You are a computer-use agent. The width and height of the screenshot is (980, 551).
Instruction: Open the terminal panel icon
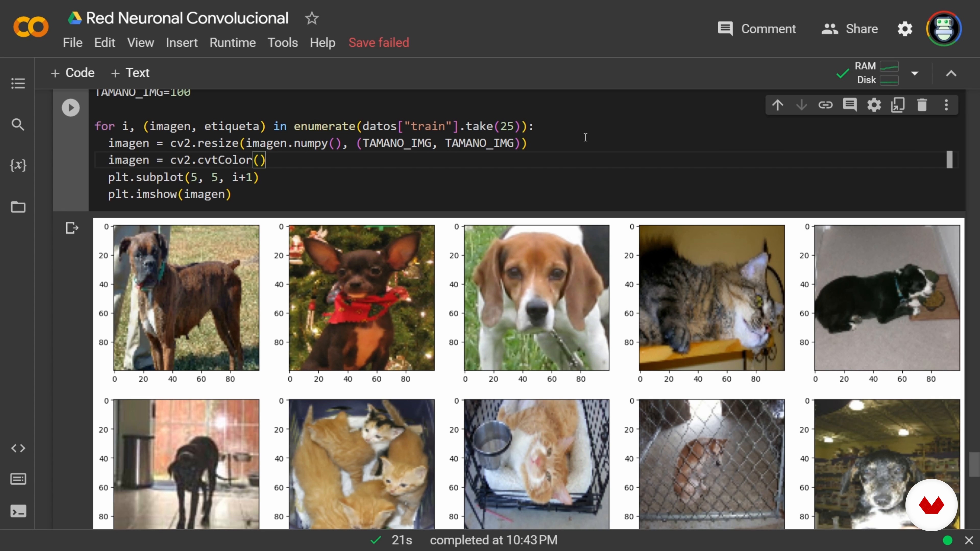[18, 511]
